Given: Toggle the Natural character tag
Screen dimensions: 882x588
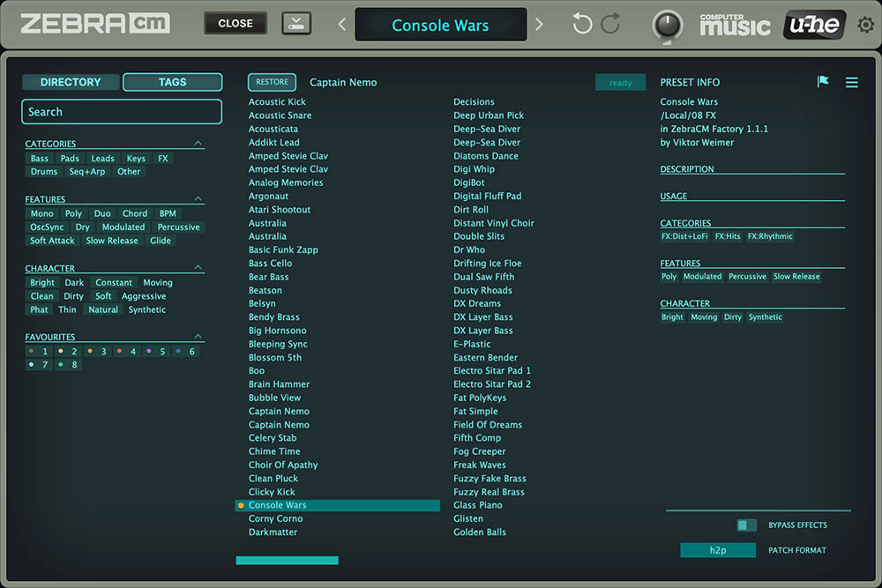Looking at the screenshot, I should tap(103, 309).
